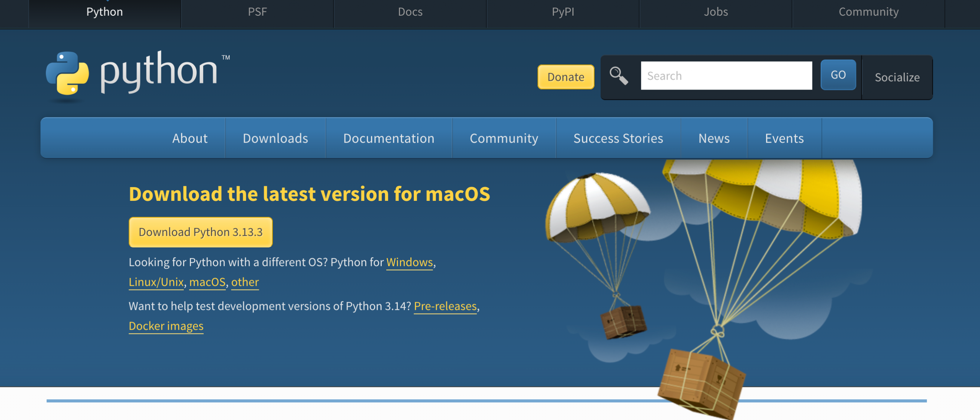Browse Python Jobs board
This screenshot has height=420, width=980.
coord(715,12)
